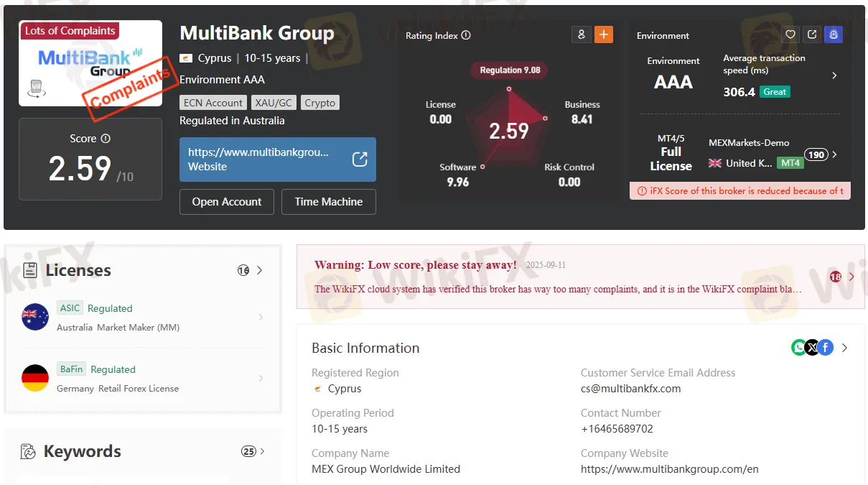Favorite the broker with the heart icon
Screen dimensions: 868x485
pyautogui.click(x=790, y=34)
